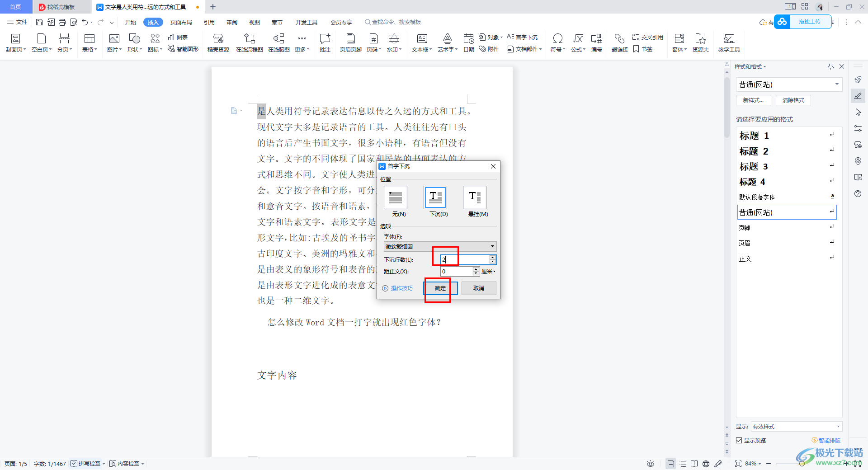This screenshot has width=868, height=470.
Task: Insert a bookmark (书签)
Action: 642,49
